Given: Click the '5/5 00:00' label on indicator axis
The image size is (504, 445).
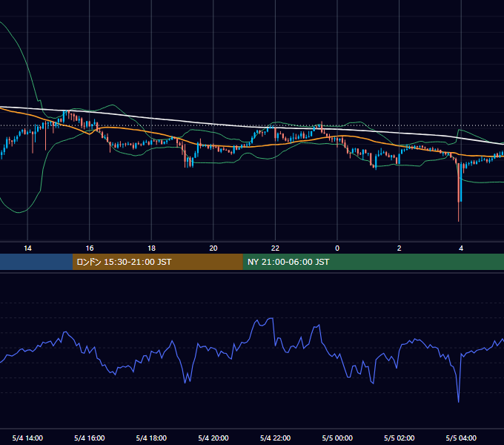Looking at the screenshot, I should tap(337, 438).
